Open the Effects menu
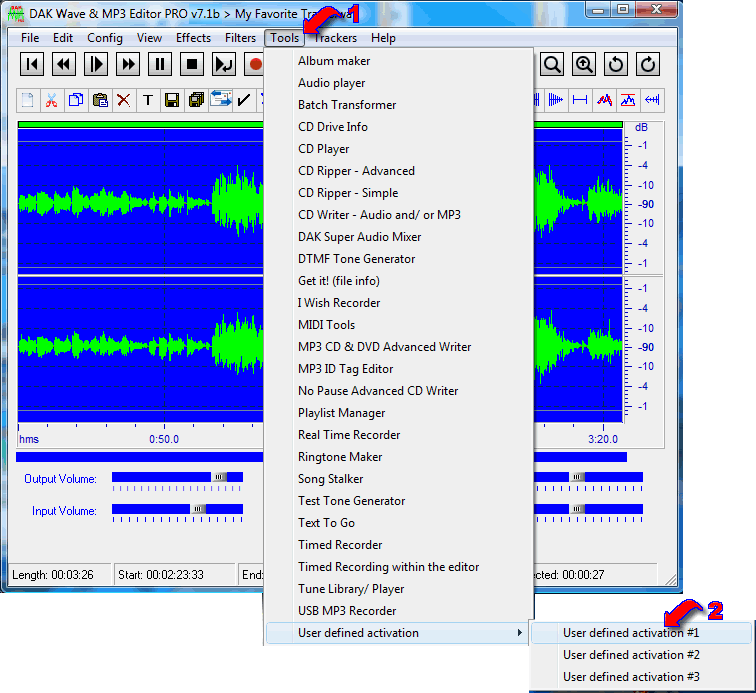This screenshot has width=756, height=693. [193, 38]
